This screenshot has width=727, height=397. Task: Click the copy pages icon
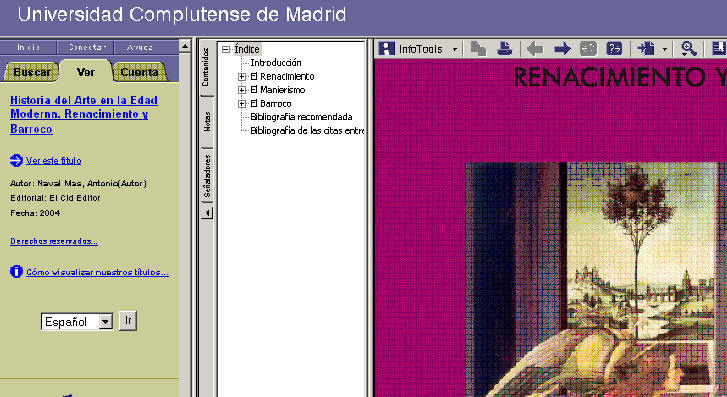coord(478,48)
